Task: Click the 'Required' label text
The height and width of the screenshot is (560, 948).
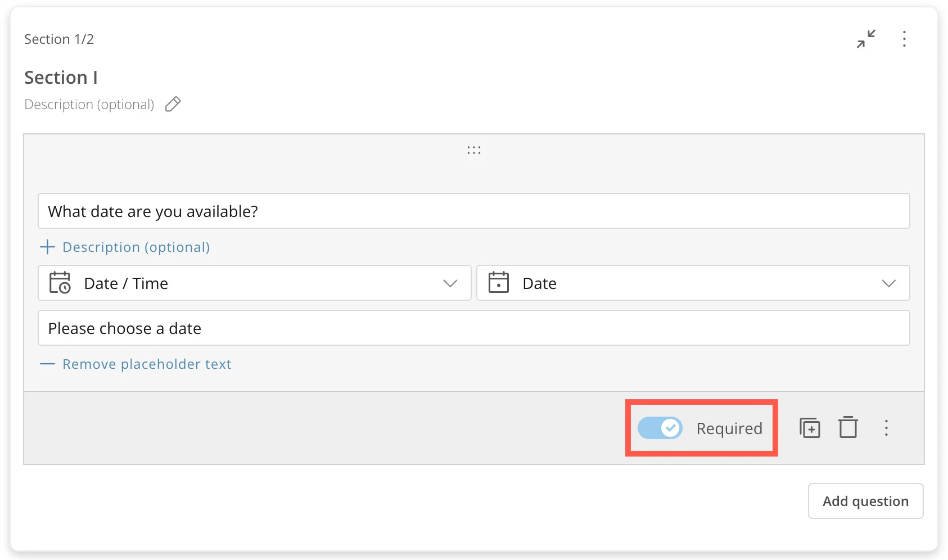Action: [x=729, y=428]
